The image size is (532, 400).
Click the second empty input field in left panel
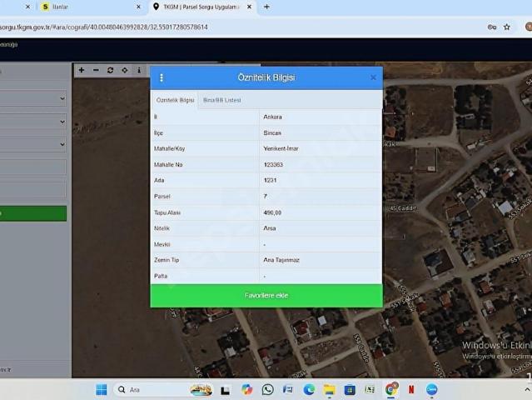33,190
